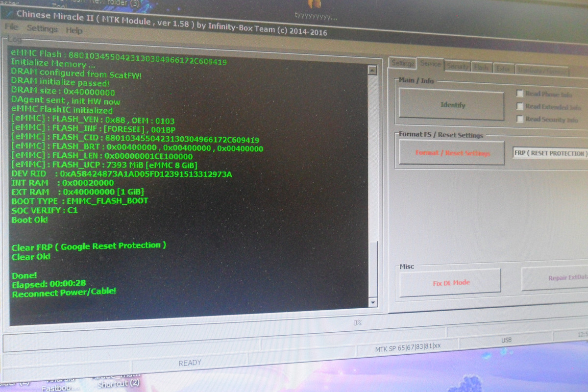Click the Repair ExtData button
This screenshot has width=588, height=392.
coord(555,278)
